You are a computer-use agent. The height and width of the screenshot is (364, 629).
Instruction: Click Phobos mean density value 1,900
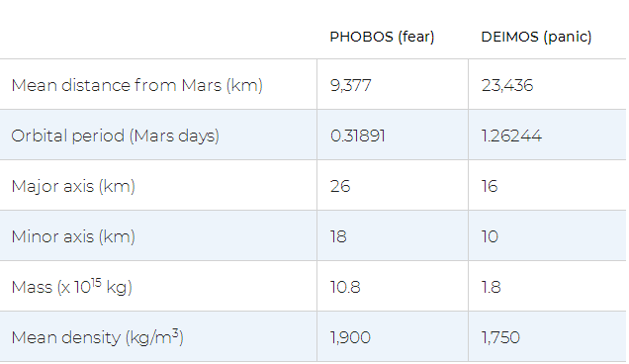[350, 337]
